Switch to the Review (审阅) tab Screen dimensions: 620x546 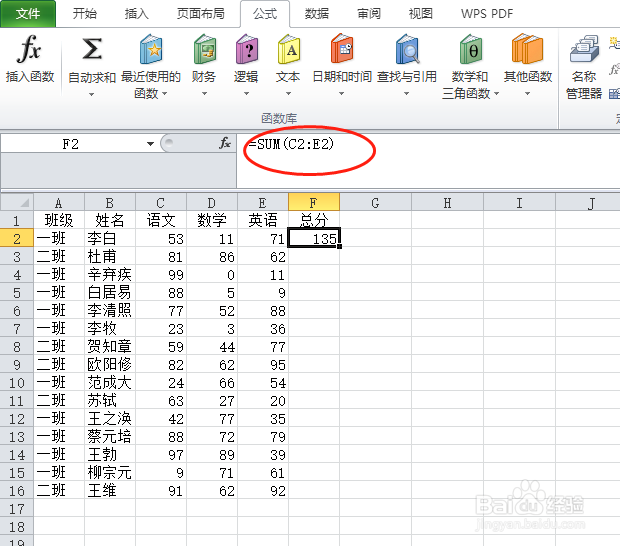tap(369, 14)
